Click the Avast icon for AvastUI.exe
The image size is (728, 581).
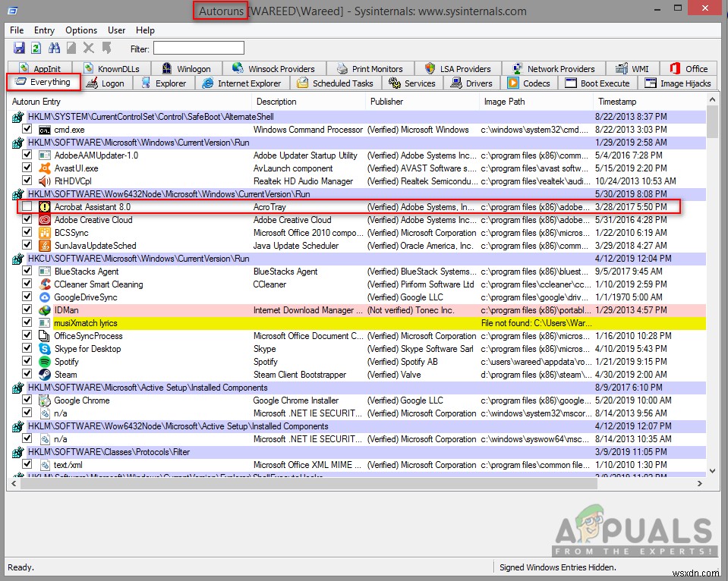[45, 168]
